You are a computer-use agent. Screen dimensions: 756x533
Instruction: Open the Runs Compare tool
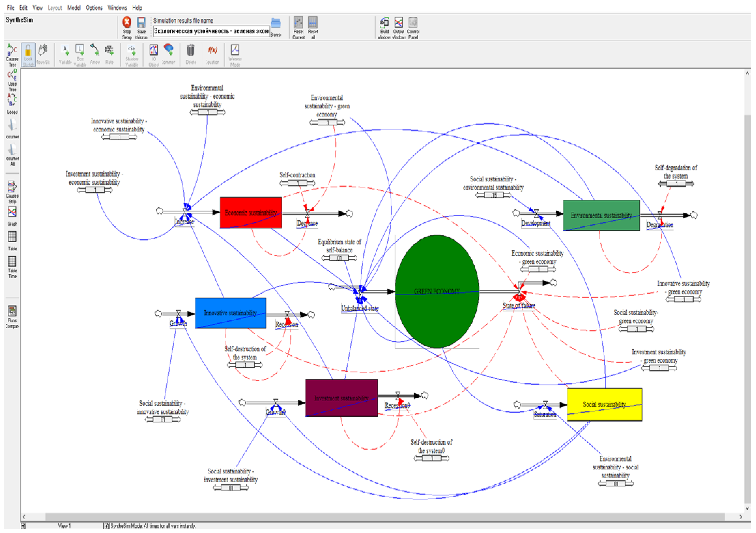[x=12, y=311]
